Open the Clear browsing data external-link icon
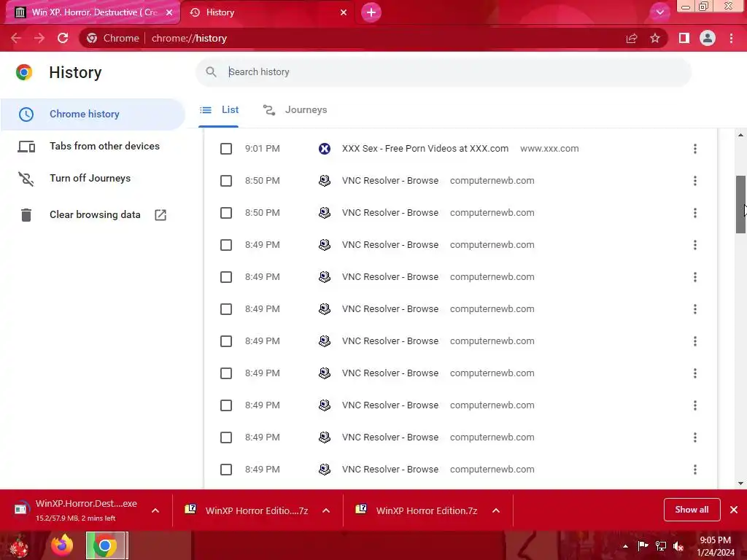The width and height of the screenshot is (747, 560). (x=160, y=215)
